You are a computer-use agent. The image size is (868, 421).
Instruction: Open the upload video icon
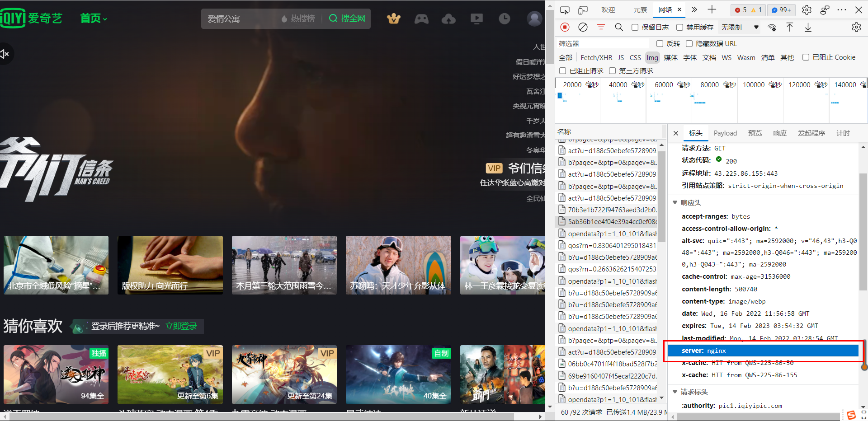tap(476, 19)
